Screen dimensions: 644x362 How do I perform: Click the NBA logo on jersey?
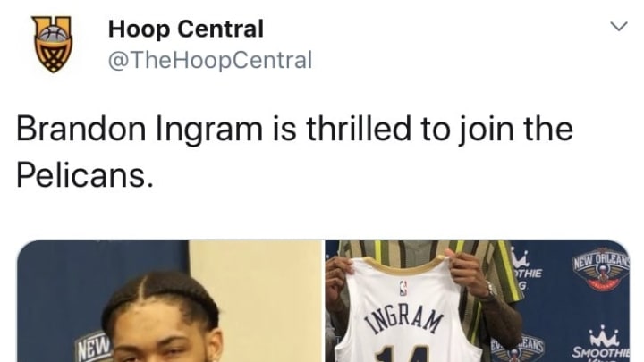tap(402, 287)
